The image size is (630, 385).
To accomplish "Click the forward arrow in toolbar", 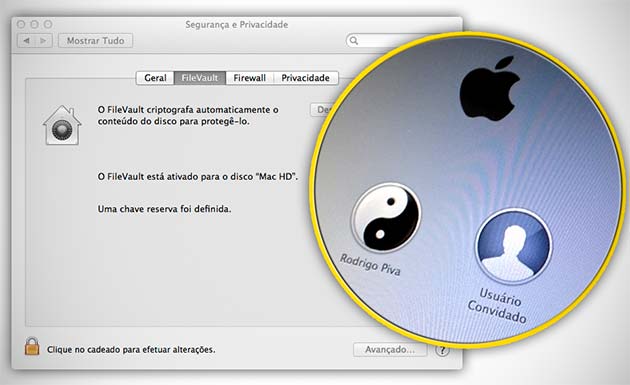I will (x=43, y=41).
